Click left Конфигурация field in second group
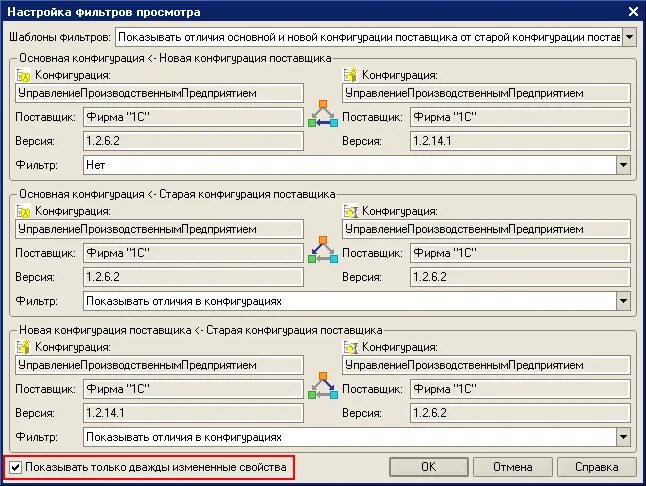The width and height of the screenshot is (646, 486). [x=159, y=229]
